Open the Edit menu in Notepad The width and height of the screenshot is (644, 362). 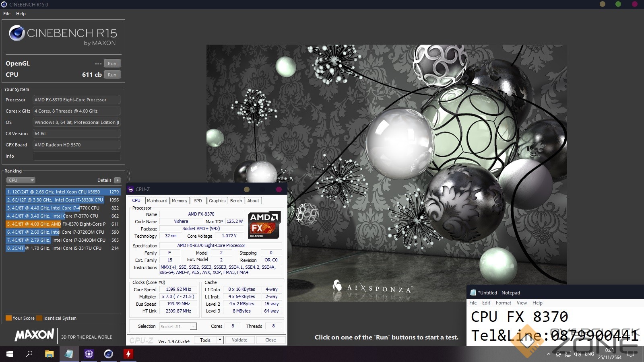pyautogui.click(x=486, y=303)
